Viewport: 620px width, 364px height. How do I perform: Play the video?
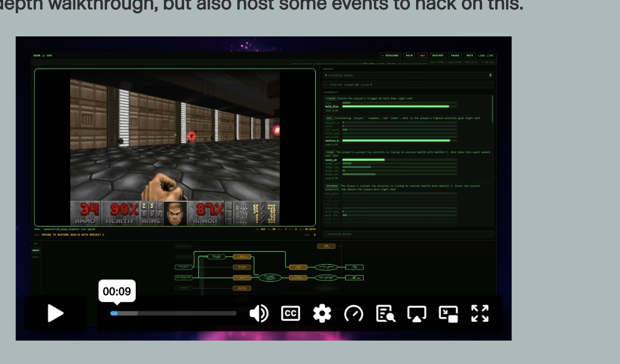(x=55, y=314)
